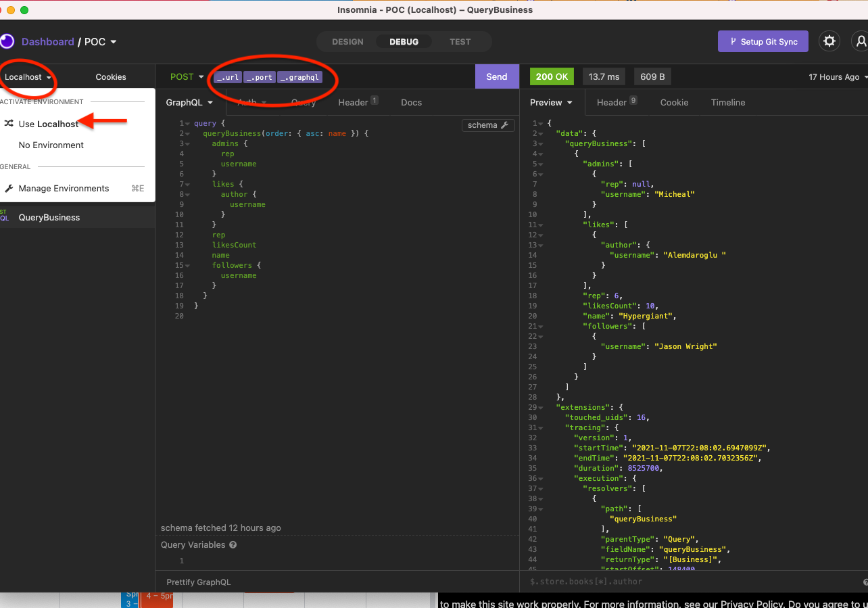The width and height of the screenshot is (868, 608).
Task: Click the Query Variables help icon
Action: tap(233, 545)
